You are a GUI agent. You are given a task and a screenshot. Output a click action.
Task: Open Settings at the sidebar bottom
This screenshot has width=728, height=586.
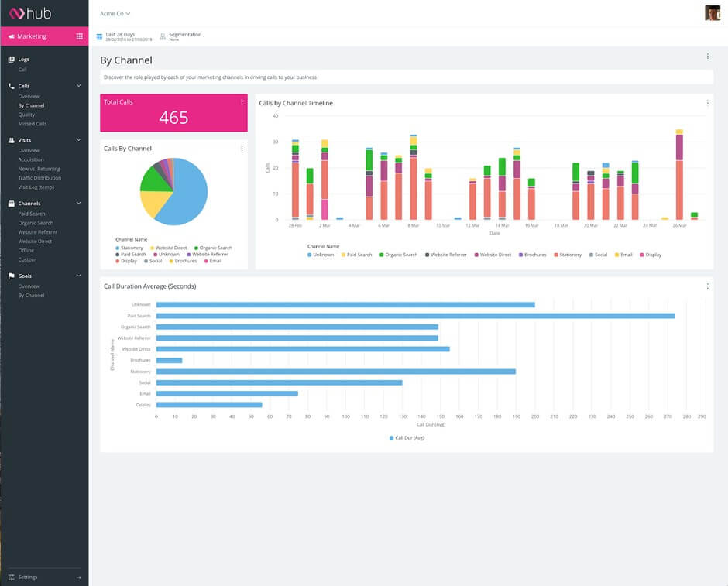coord(28,577)
